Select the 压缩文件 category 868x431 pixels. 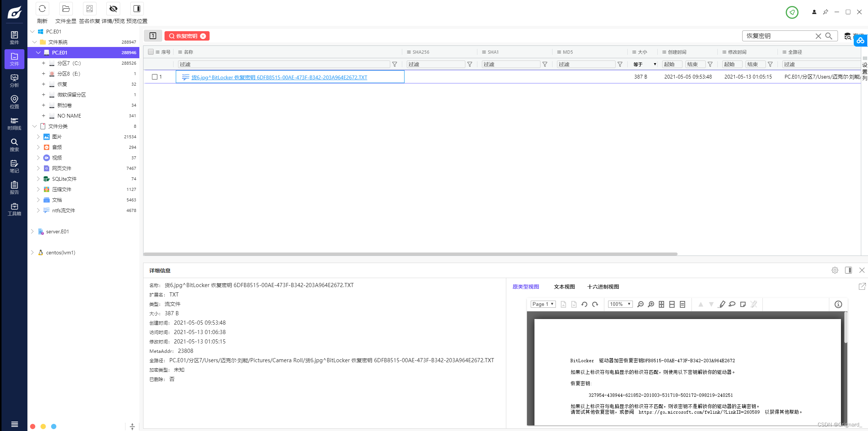click(x=62, y=189)
